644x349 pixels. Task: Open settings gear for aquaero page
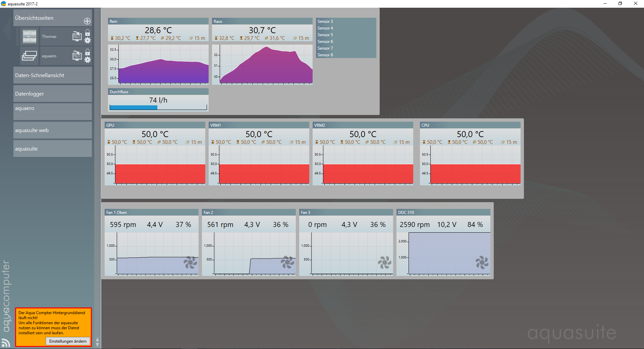pyautogui.click(x=88, y=60)
